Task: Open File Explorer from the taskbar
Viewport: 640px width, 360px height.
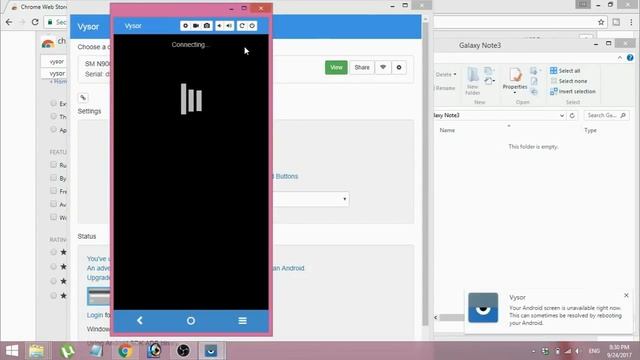Action: pos(37,351)
